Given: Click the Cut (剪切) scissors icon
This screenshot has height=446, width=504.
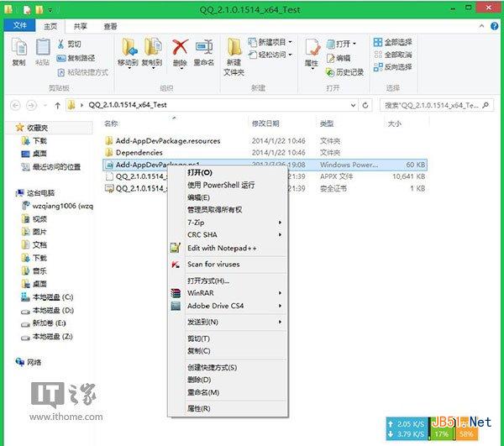Looking at the screenshot, I should pos(60,44).
